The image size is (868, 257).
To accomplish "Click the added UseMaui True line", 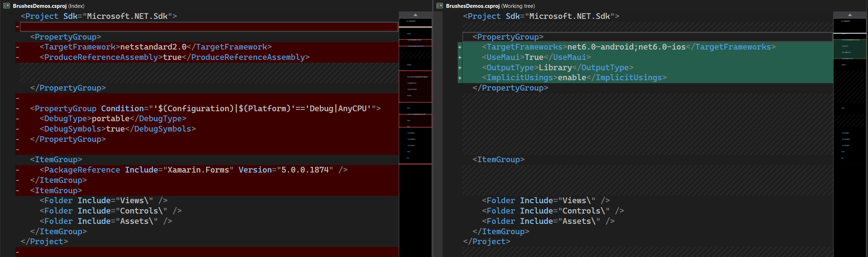I will pyautogui.click(x=536, y=57).
